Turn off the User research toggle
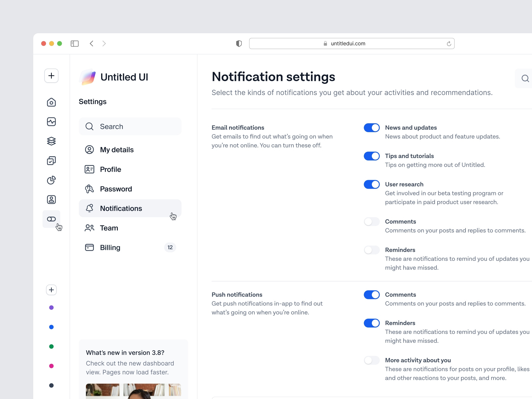The width and height of the screenshot is (532, 399). pyautogui.click(x=372, y=184)
